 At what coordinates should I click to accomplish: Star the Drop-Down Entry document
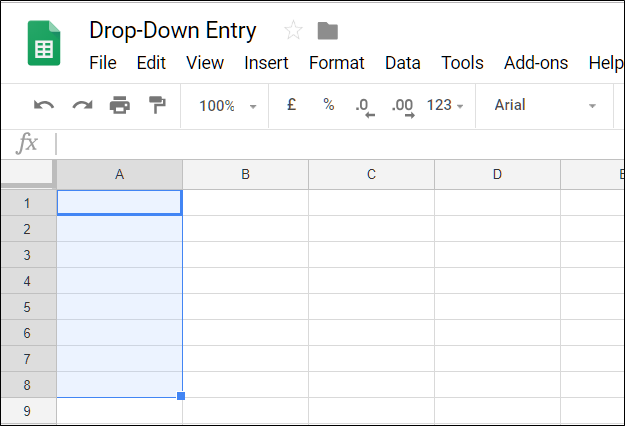pyautogui.click(x=293, y=30)
